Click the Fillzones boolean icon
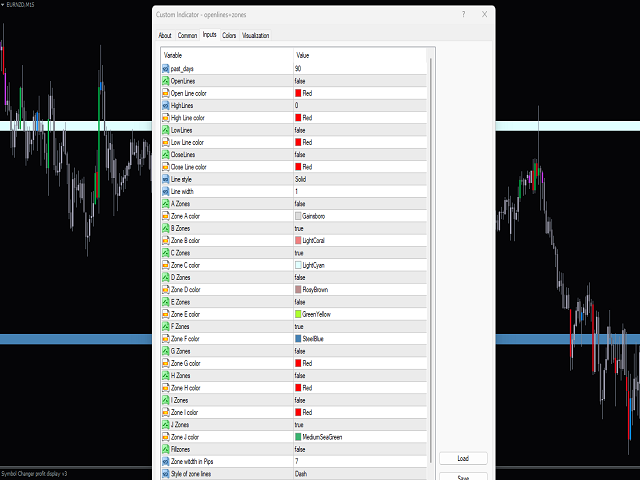Viewport: 640px width, 480px height. pos(165,449)
